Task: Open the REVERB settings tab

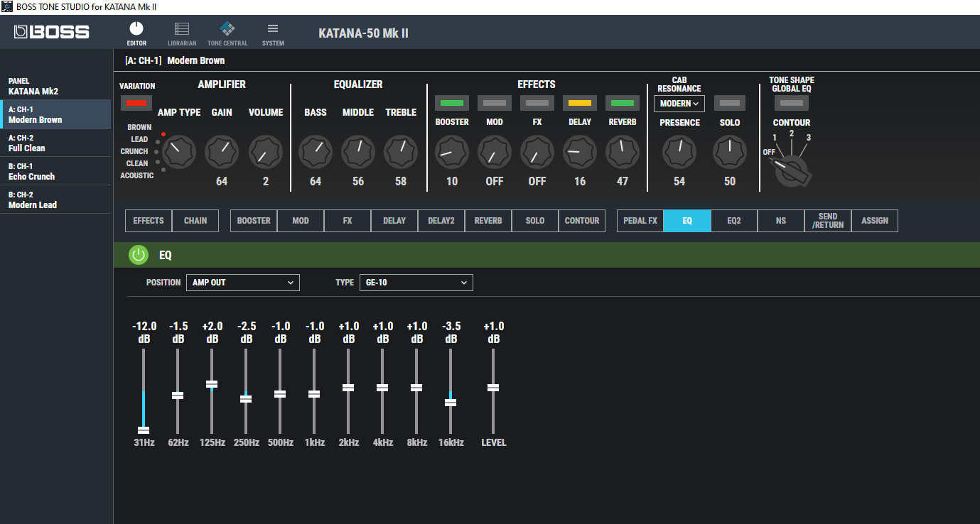Action: point(488,221)
